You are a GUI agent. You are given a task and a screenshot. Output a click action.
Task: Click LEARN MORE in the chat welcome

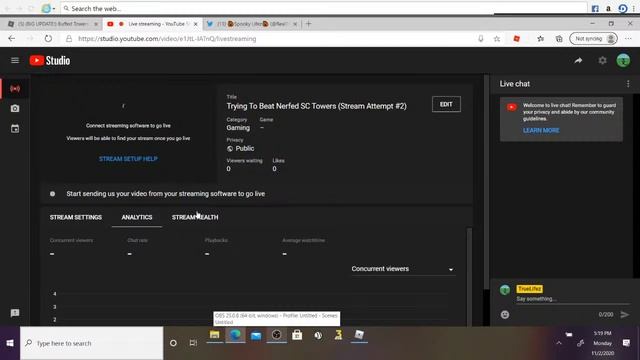[x=541, y=130]
